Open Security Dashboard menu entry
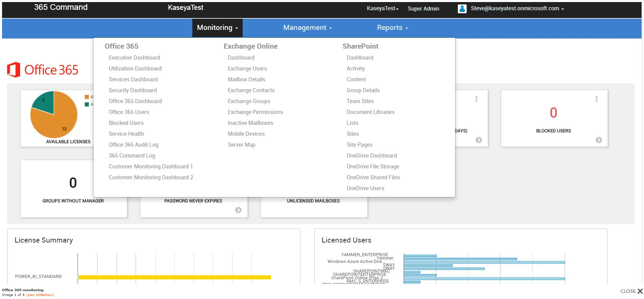 click(133, 90)
